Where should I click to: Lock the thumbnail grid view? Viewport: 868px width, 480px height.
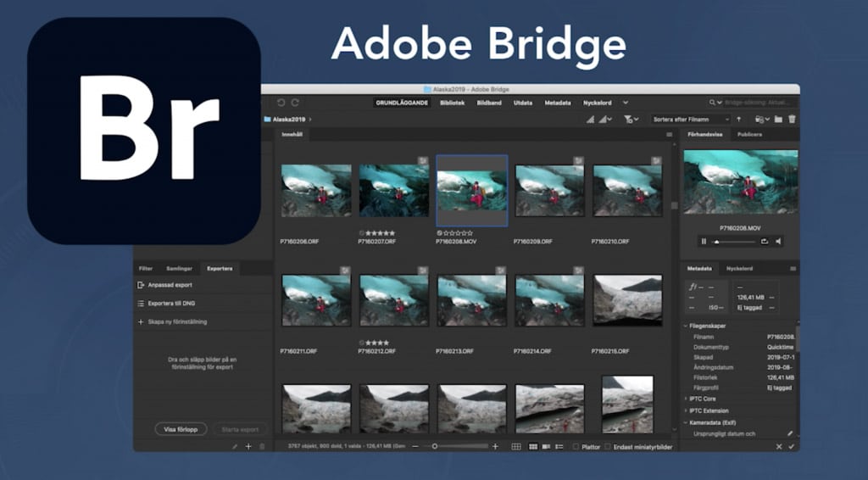pyautogui.click(x=516, y=446)
